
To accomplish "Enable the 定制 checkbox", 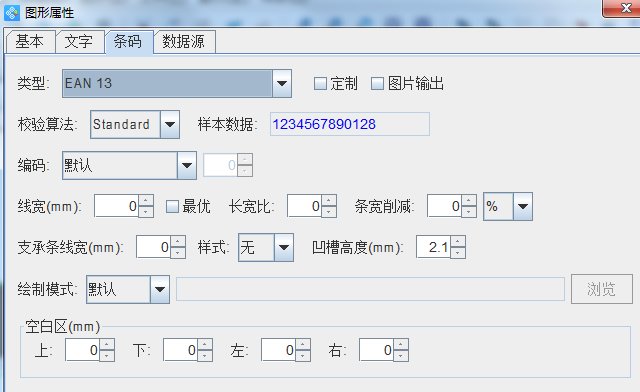I will (x=320, y=83).
